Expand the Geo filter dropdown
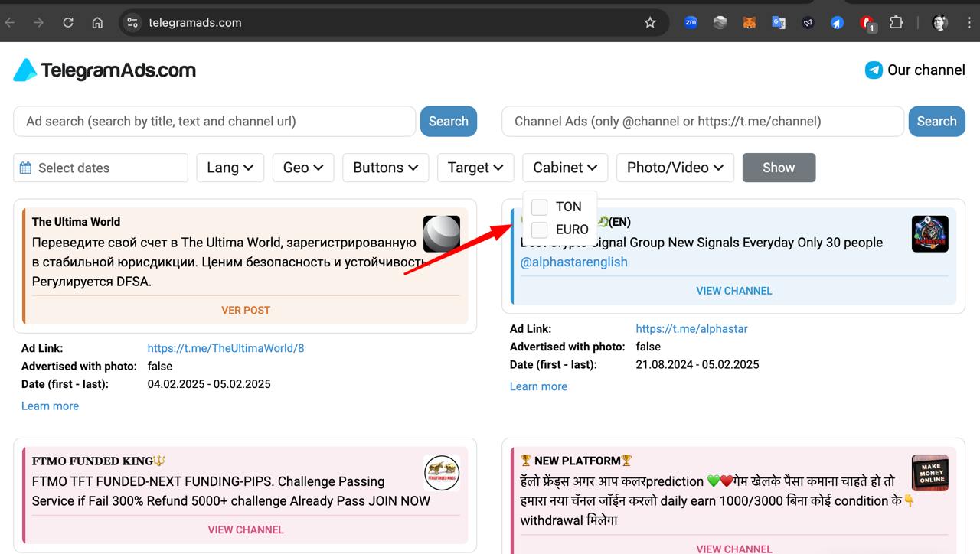This screenshot has width=980, height=554. pyautogui.click(x=303, y=168)
